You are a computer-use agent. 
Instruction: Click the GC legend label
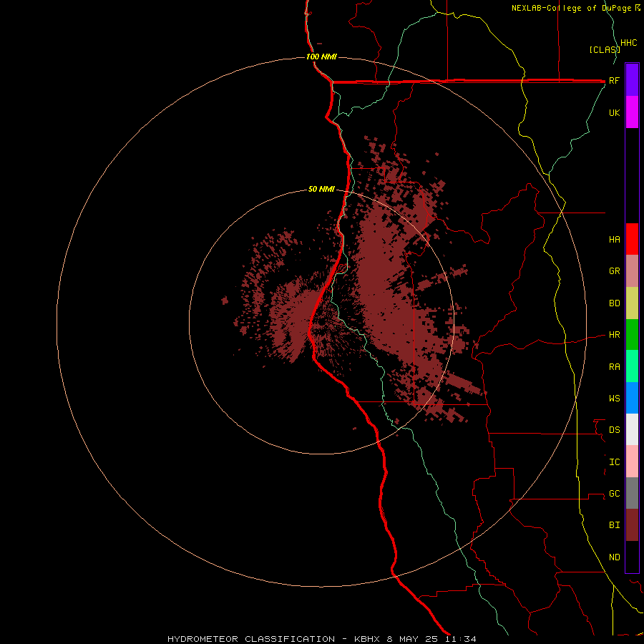pos(615,494)
